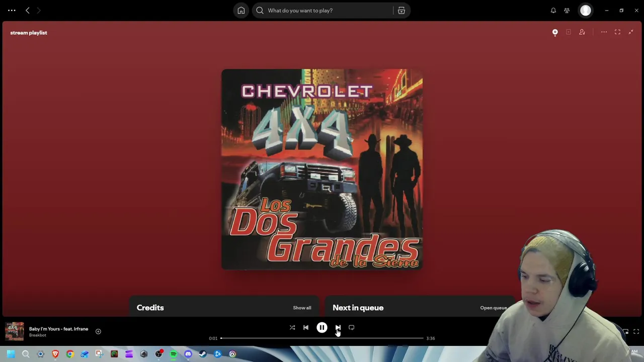Open the Windows Start menu
Viewport: 644px width, 362px height.
click(x=11, y=354)
